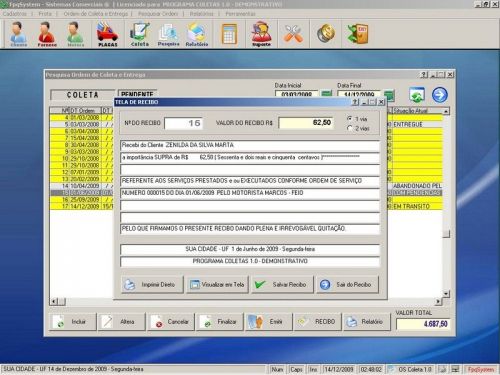Click the SUA CIDADE - UF date line
This screenshot has height=375, width=500.
pyautogui.click(x=250, y=249)
